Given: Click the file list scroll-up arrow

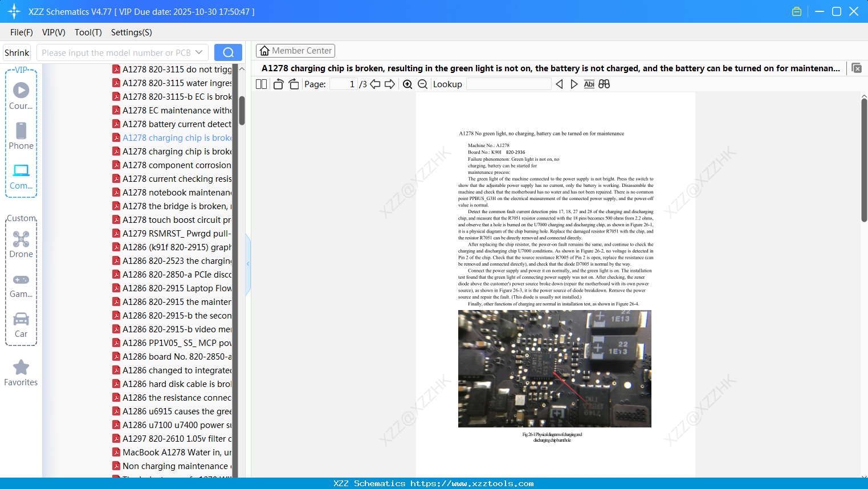Looking at the screenshot, I should point(242,69).
